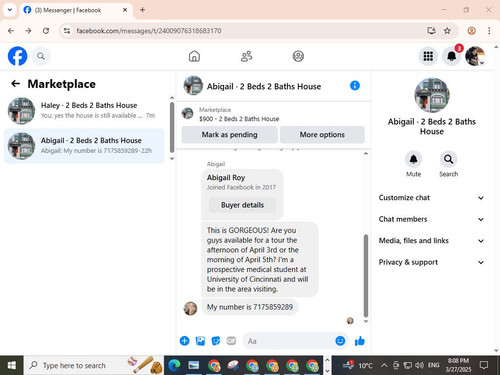Click the browser back arrow
The height and width of the screenshot is (375, 500).
(11, 31)
